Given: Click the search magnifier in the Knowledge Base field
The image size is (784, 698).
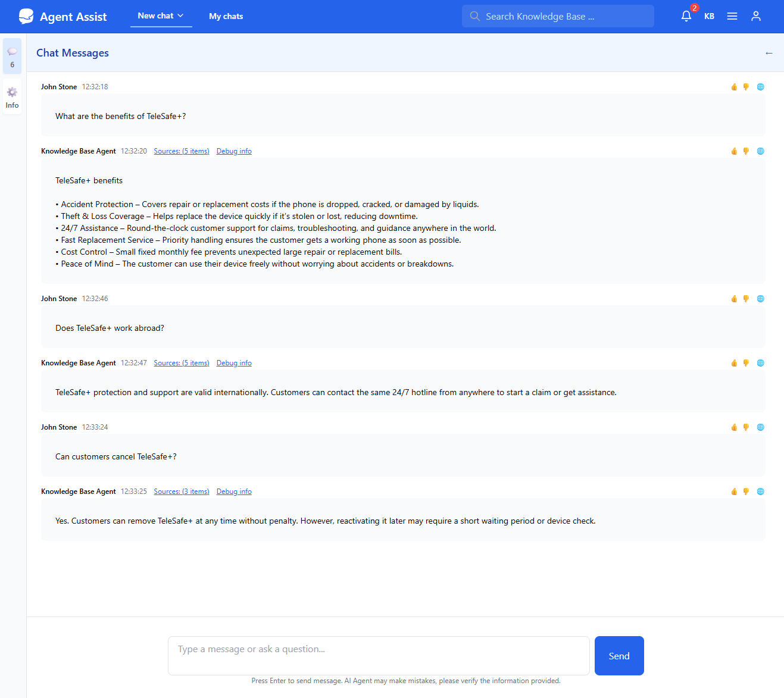Looking at the screenshot, I should [475, 16].
